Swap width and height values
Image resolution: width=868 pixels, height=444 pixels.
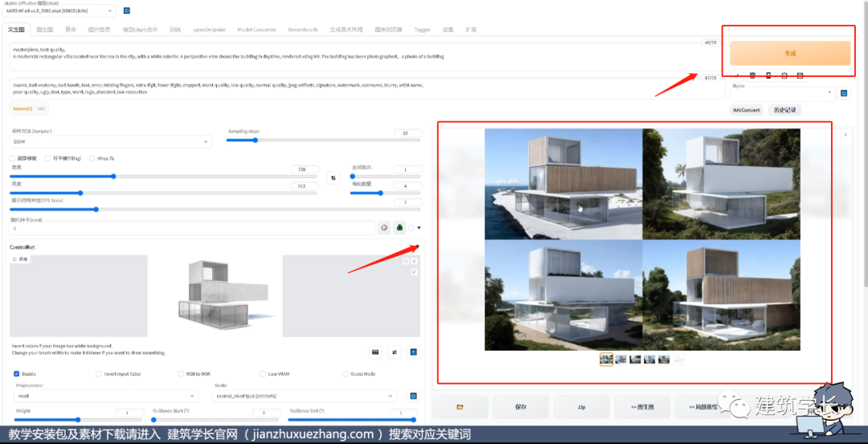334,177
